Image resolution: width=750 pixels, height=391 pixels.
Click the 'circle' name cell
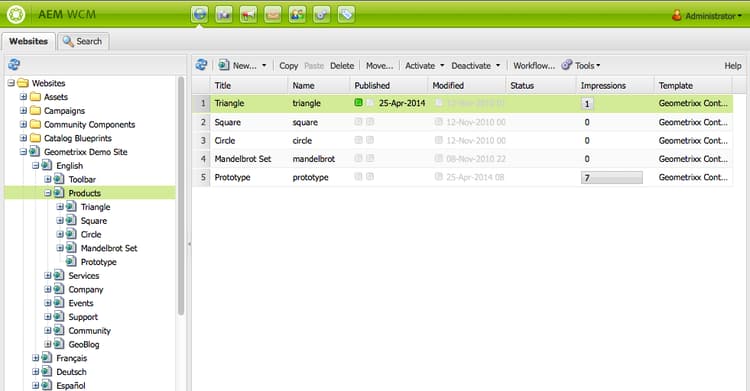tap(302, 140)
